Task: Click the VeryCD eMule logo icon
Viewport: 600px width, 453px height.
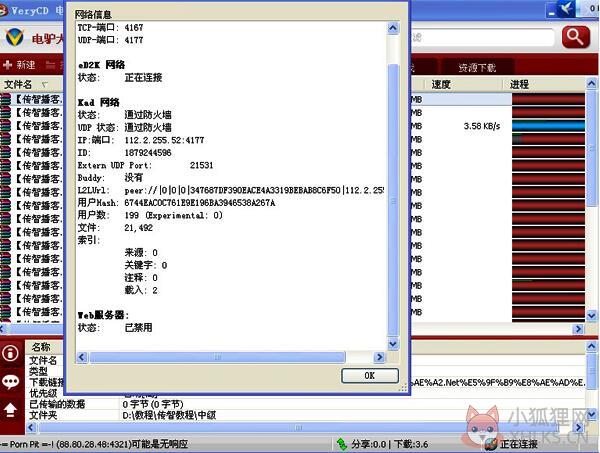Action: pos(15,37)
